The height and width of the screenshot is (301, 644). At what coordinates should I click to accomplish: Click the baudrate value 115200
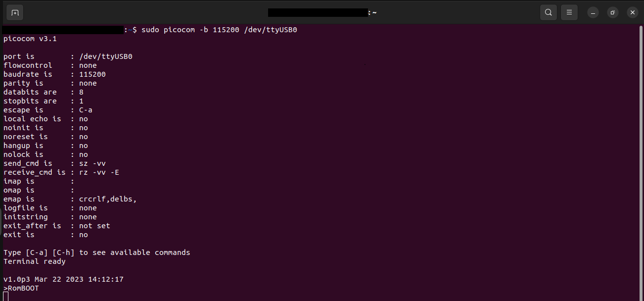[92, 74]
